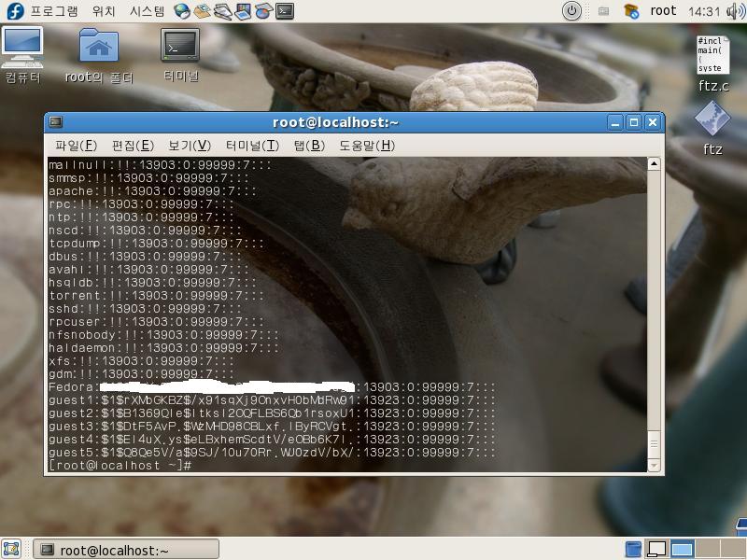The width and height of the screenshot is (747, 560).
Task: Open the 터미널 desktop shortcut
Action: pos(180,47)
